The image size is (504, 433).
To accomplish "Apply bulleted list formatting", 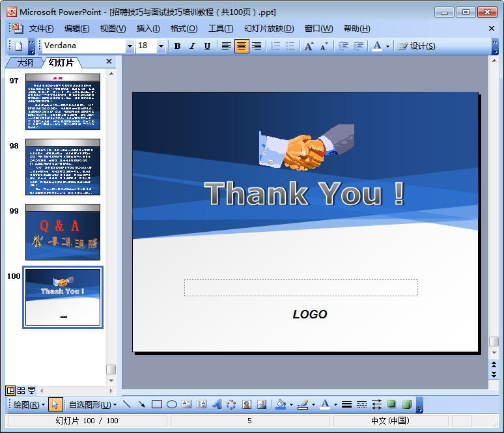I will [290, 46].
